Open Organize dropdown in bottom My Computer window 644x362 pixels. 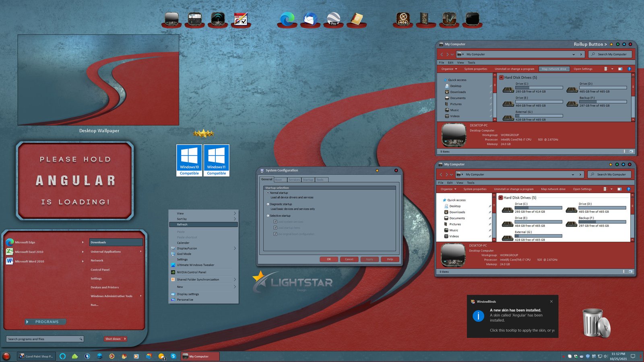(x=448, y=189)
